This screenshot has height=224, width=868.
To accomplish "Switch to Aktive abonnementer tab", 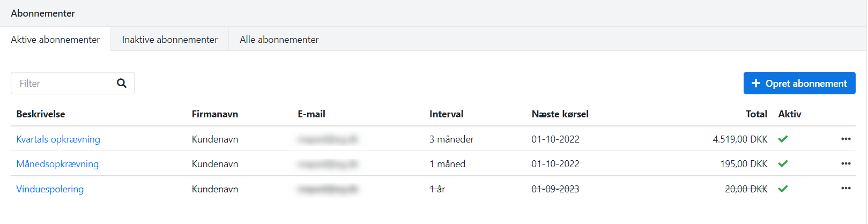I will click(55, 39).
